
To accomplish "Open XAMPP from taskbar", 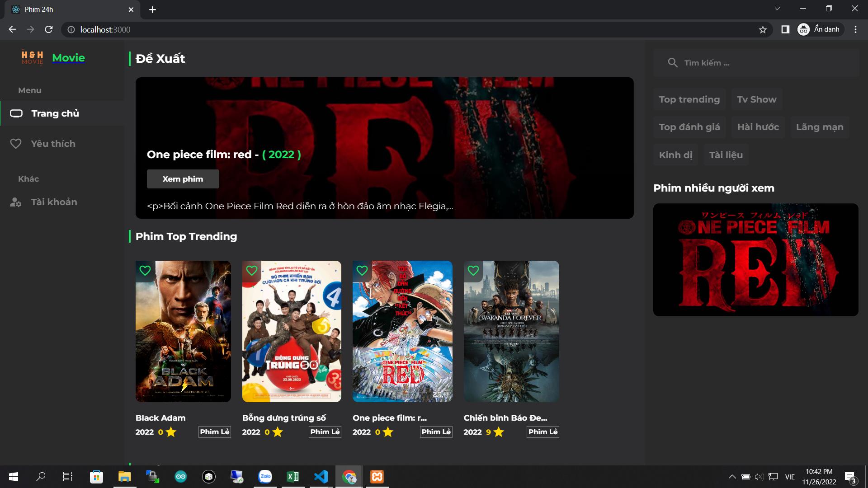I will 377,477.
